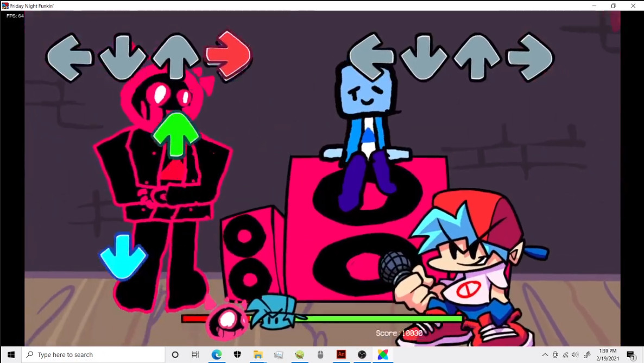Open the Wi-Fi network tray icon
Image resolution: width=644 pixels, height=363 pixels.
pos(566,354)
